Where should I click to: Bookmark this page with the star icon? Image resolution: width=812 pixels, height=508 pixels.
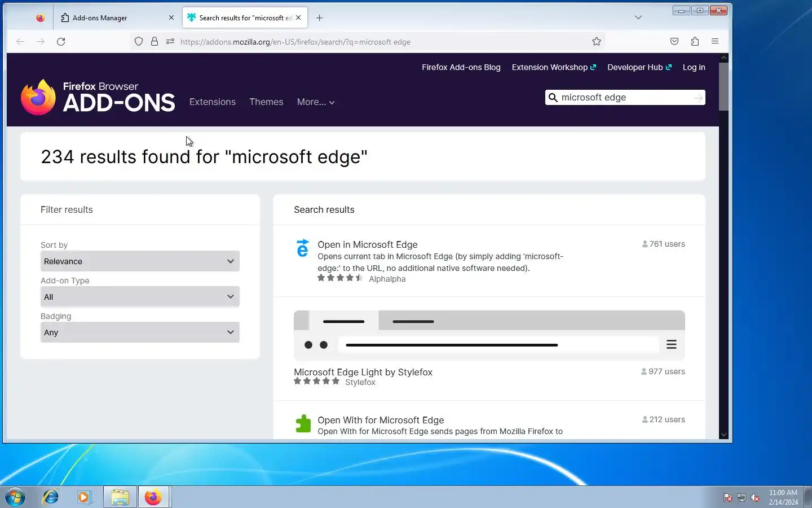tap(597, 41)
